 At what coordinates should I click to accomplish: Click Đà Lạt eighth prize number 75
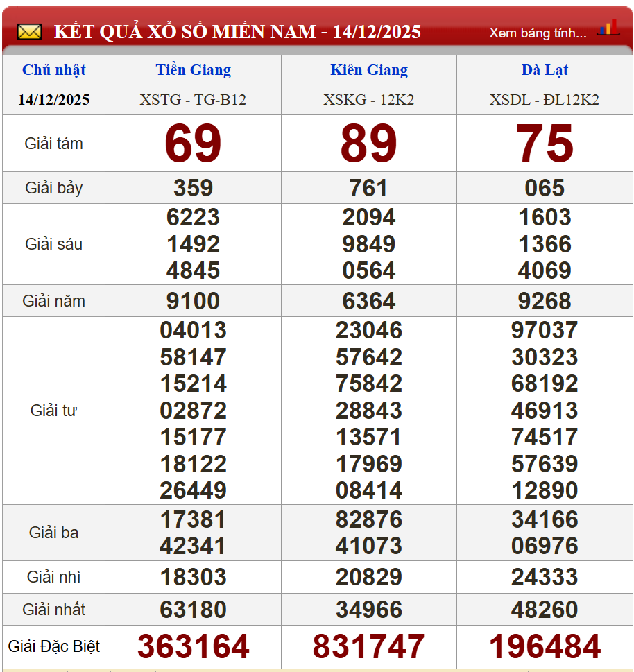coord(545,144)
